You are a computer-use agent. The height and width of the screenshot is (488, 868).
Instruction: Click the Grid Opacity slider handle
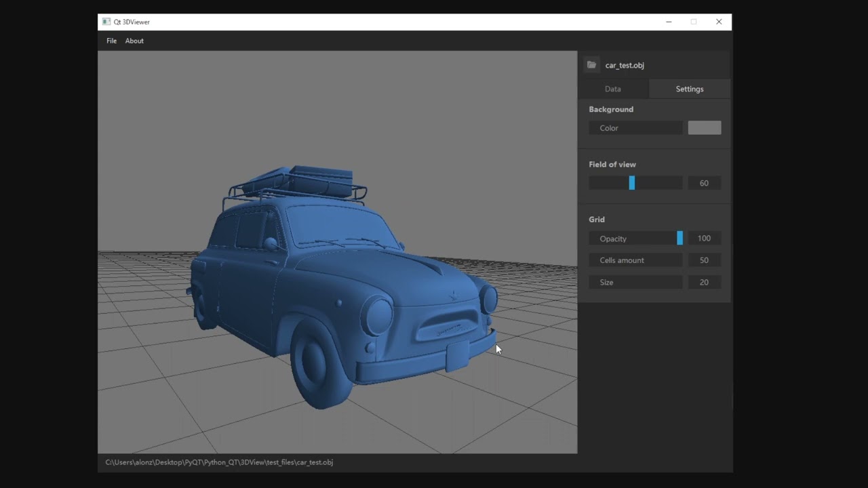[x=679, y=238]
